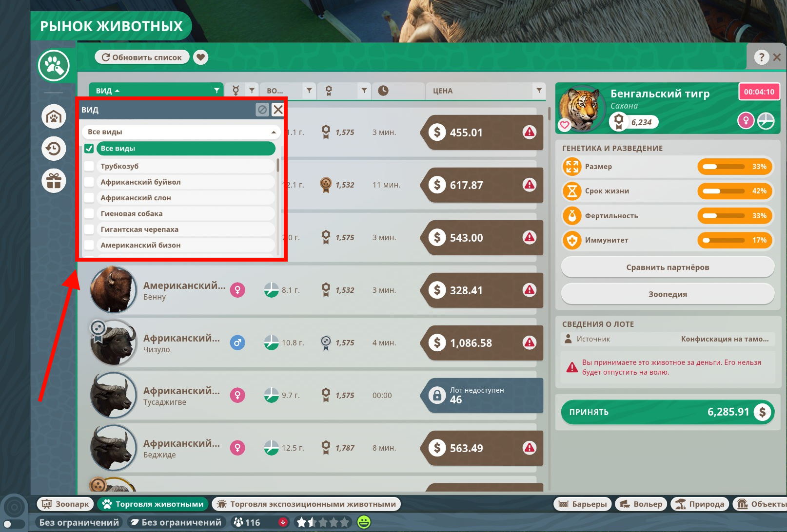Viewport: 787px width, 532px height.
Task: Open the trade history clock icon
Action: [54, 149]
